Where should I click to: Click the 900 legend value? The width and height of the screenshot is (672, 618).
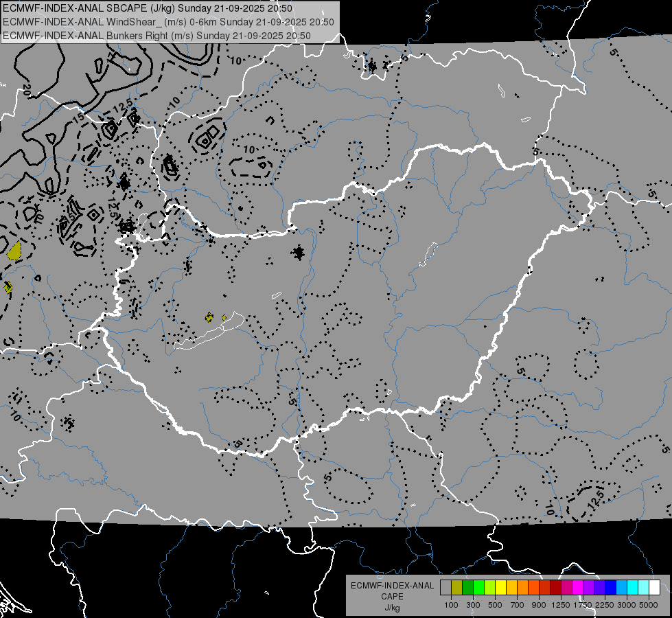[539, 605]
